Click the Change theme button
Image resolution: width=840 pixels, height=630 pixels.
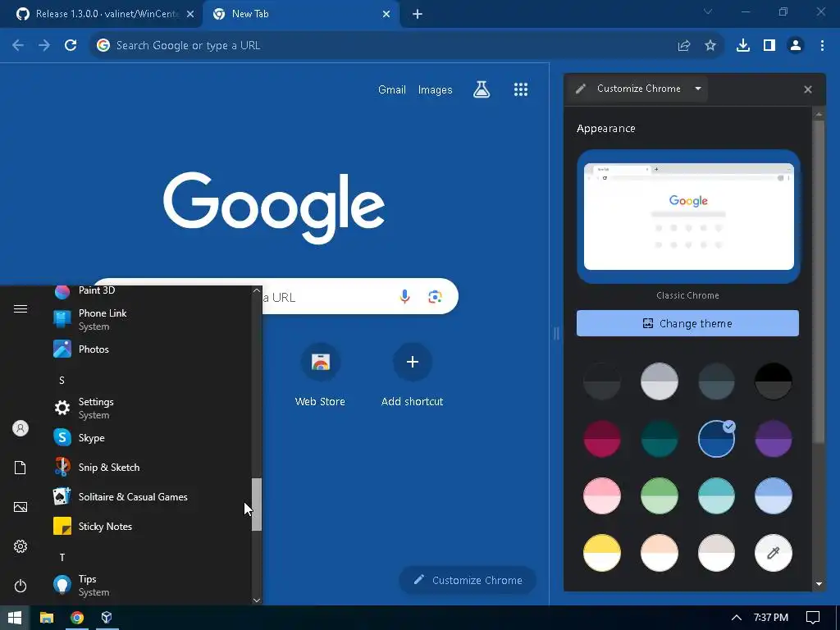tap(687, 323)
